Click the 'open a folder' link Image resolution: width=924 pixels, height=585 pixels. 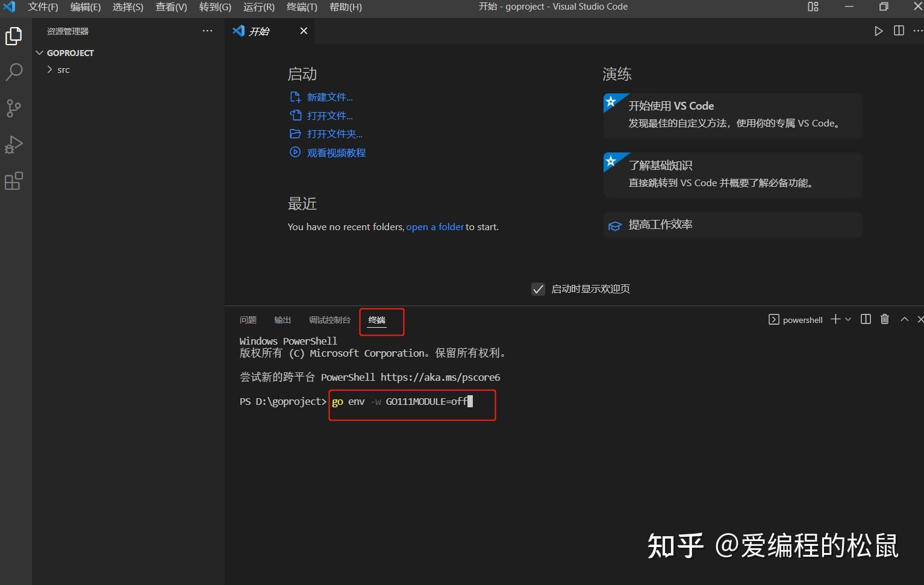(435, 227)
